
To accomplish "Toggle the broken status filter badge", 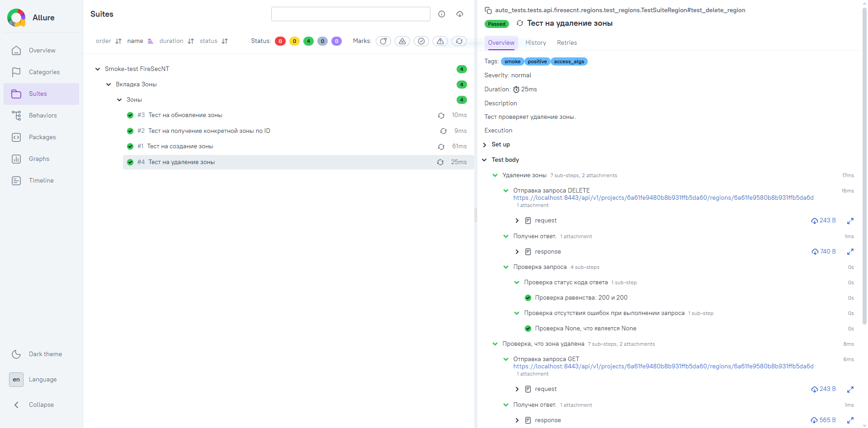I will pos(294,41).
